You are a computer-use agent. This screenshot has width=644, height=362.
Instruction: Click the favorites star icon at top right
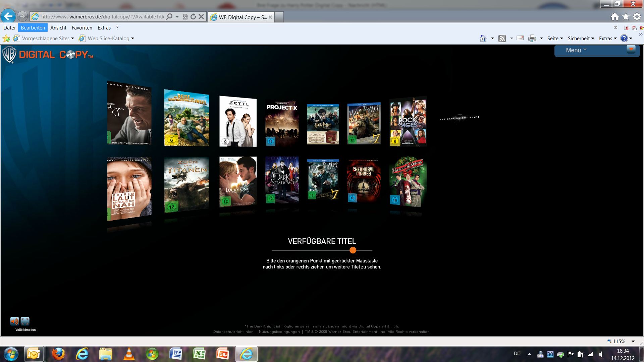[626, 17]
